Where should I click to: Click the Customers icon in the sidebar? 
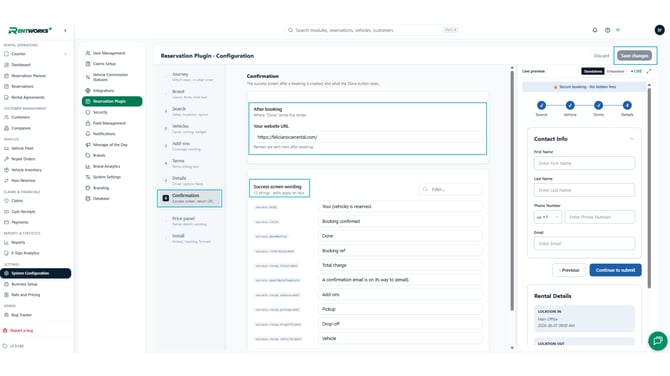[x=6, y=117]
